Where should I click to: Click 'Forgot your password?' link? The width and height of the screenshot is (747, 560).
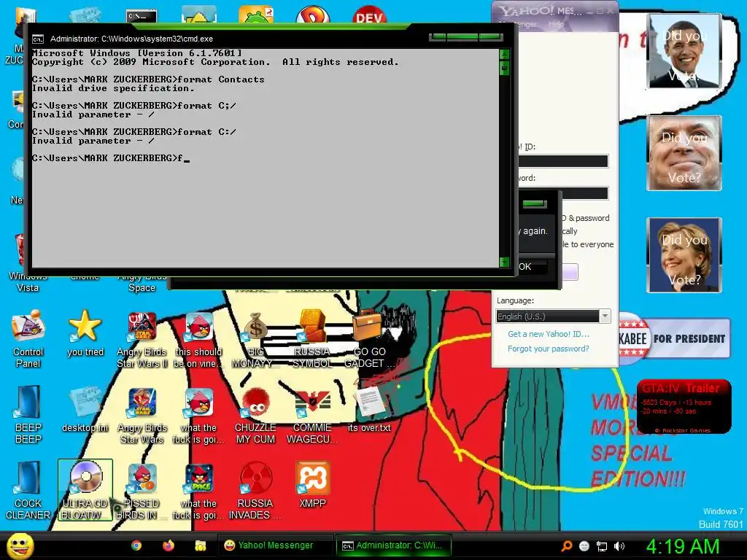point(549,349)
